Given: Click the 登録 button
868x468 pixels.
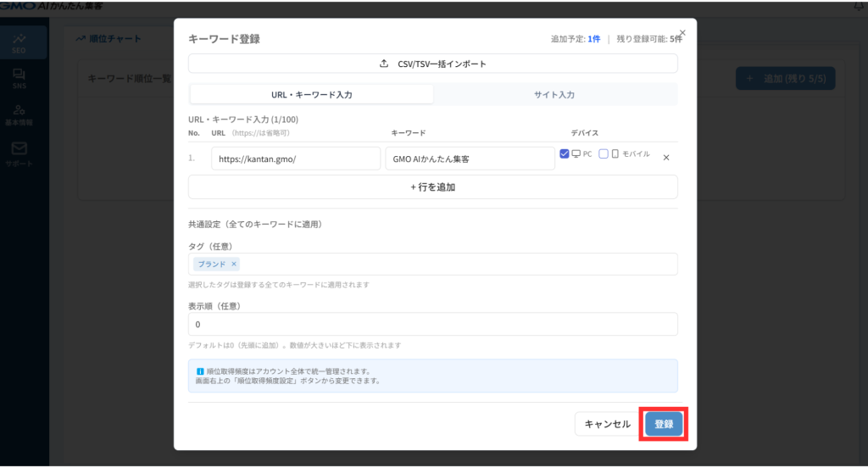Looking at the screenshot, I should click(664, 424).
